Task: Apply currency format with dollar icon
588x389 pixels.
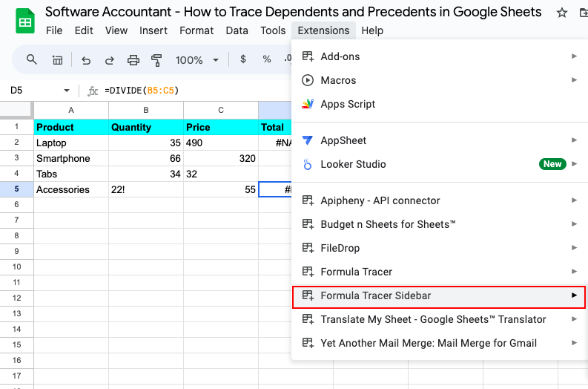Action: point(243,59)
